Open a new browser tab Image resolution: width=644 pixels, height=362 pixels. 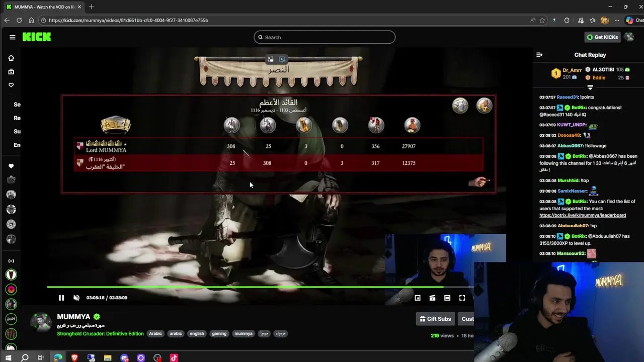pos(92,7)
